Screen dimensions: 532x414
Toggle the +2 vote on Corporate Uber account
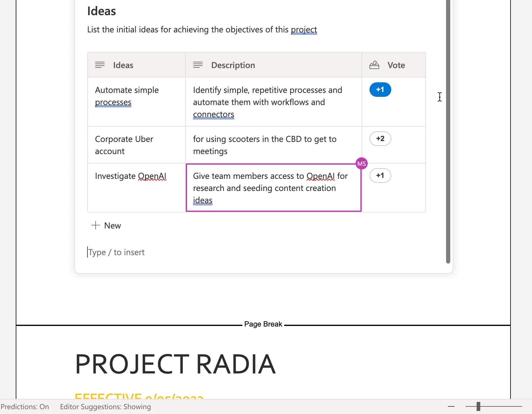380,139
